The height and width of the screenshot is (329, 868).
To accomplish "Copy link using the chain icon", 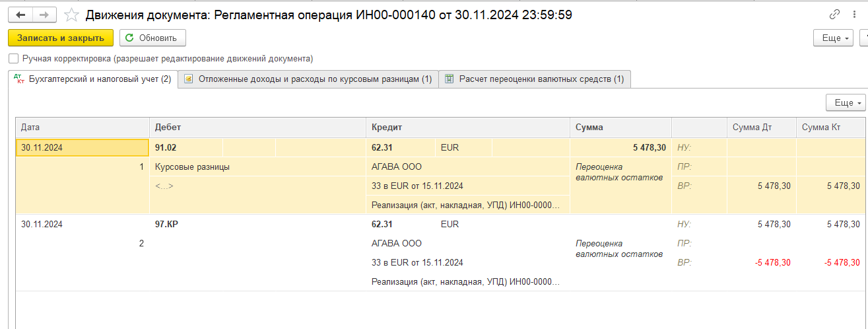I will (834, 15).
